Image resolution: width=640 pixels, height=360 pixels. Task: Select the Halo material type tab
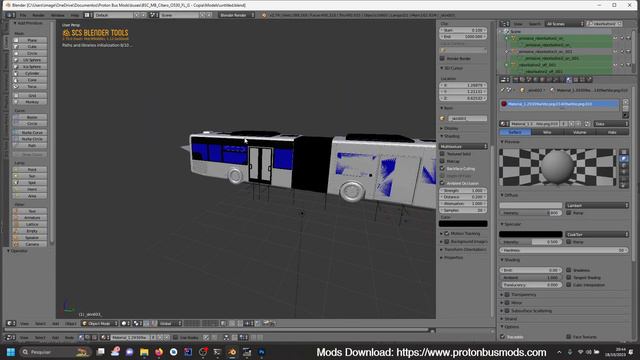click(612, 132)
